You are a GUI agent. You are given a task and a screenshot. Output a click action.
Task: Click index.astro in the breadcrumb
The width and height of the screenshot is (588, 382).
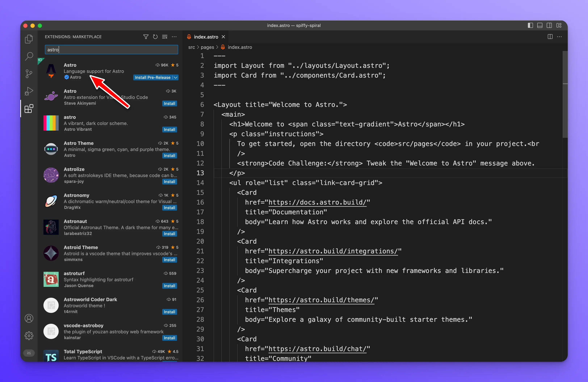pos(240,47)
